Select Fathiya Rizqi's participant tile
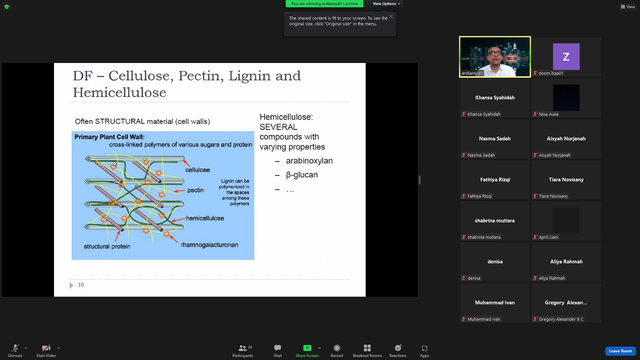Image resolution: width=640 pixels, height=360 pixels. (x=495, y=180)
